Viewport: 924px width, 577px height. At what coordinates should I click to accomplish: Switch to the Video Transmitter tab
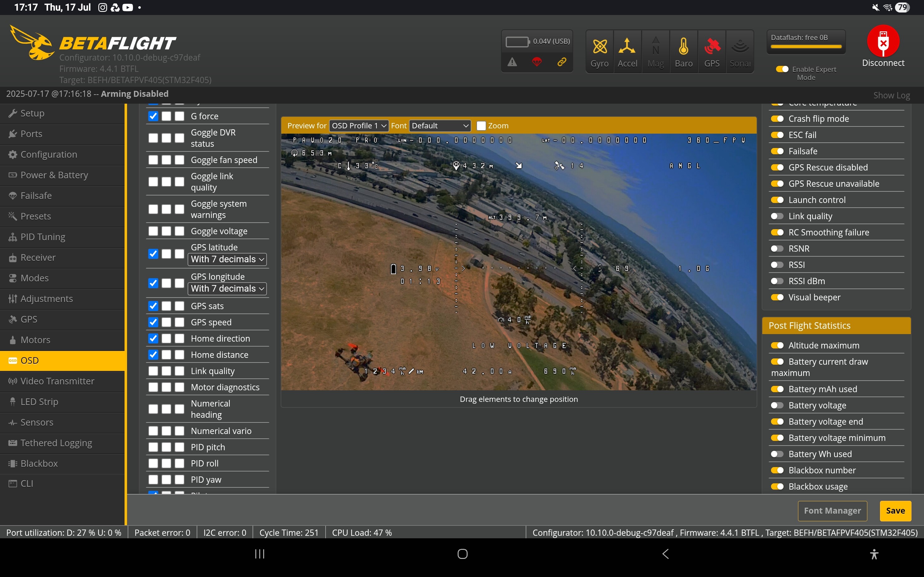[x=57, y=381]
